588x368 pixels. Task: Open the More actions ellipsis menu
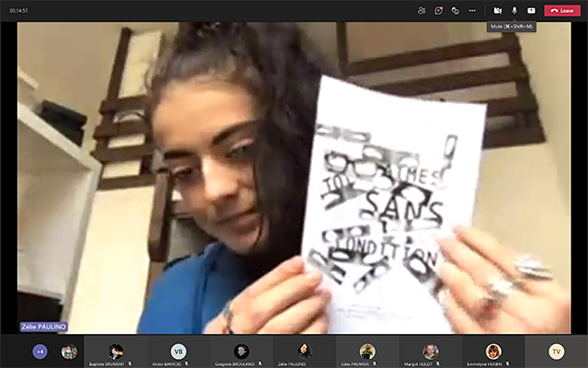(472, 10)
